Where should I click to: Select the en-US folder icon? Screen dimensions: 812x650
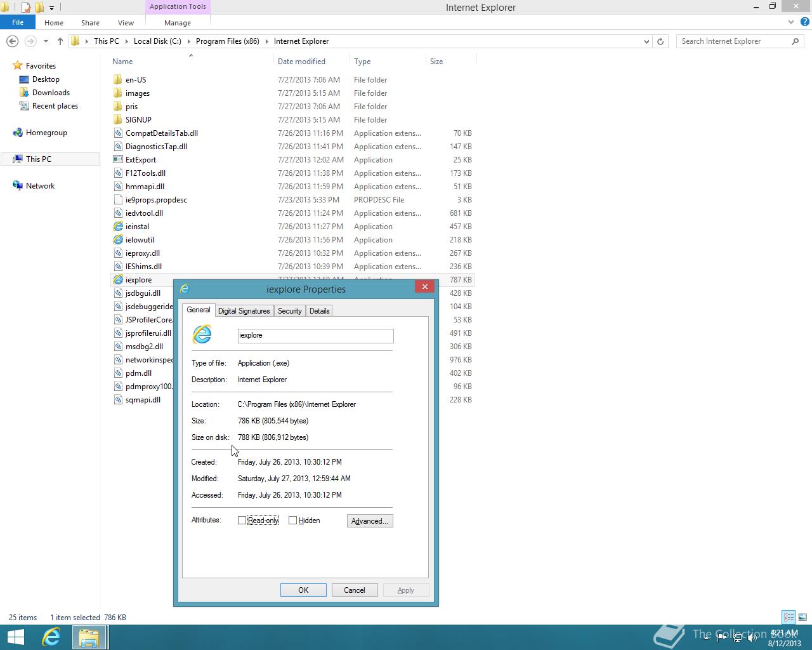[x=118, y=80]
